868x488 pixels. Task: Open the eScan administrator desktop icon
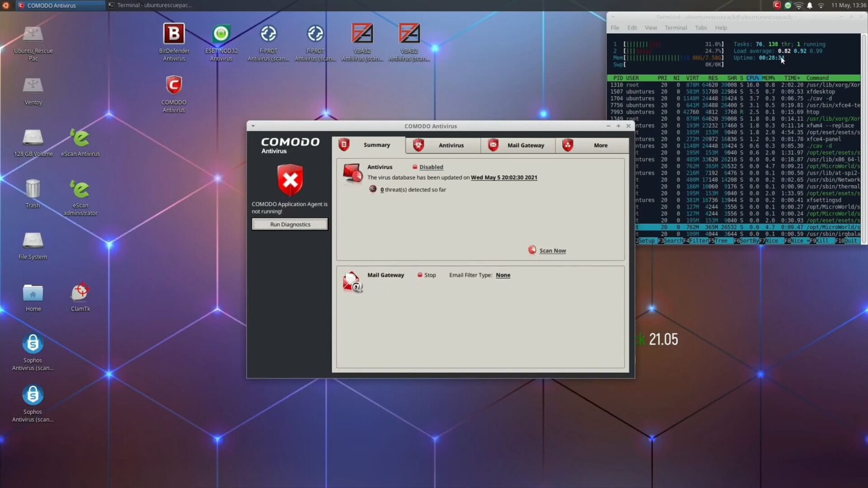80,189
